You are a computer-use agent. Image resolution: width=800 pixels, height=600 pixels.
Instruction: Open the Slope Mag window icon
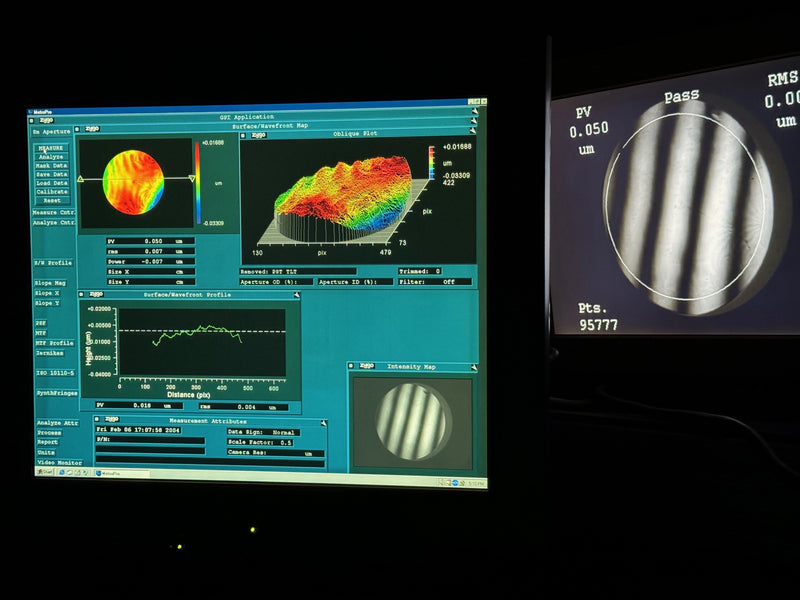[x=50, y=283]
